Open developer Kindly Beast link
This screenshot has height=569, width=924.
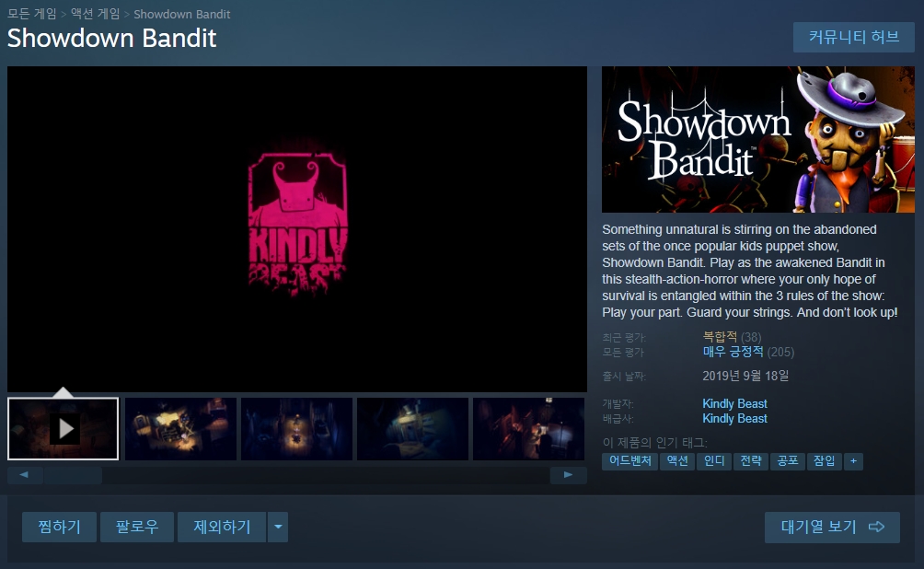coord(734,404)
